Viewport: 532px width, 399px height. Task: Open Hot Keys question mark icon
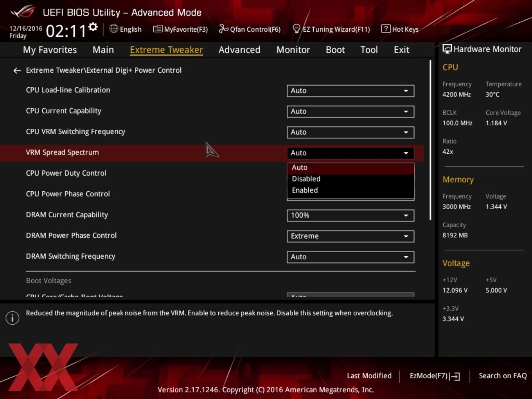[386, 29]
